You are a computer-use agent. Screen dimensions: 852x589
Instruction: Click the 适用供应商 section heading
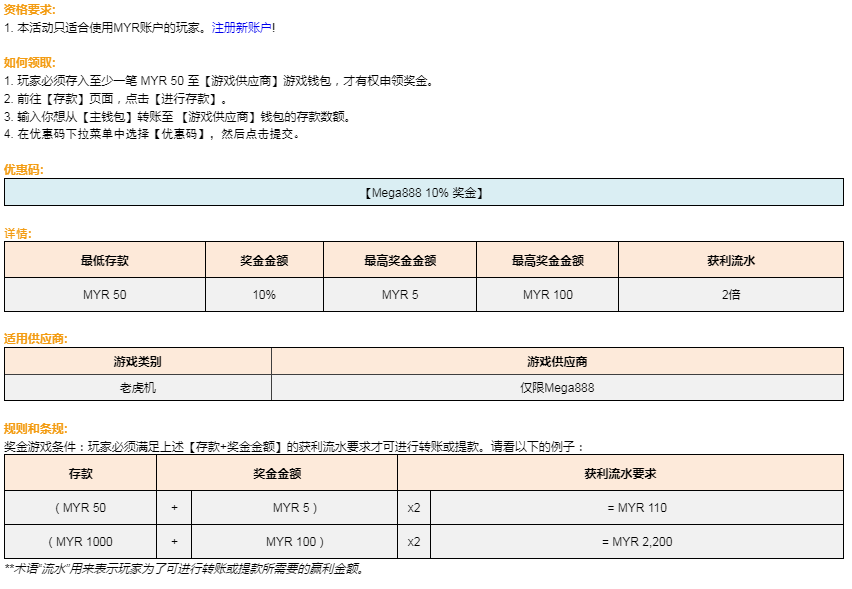click(36, 339)
